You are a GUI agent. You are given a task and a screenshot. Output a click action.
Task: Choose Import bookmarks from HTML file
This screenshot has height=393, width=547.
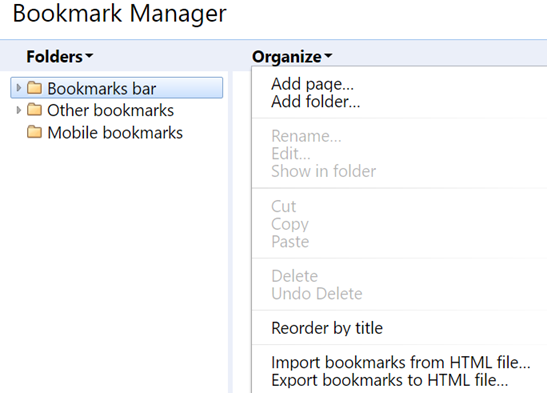click(400, 362)
